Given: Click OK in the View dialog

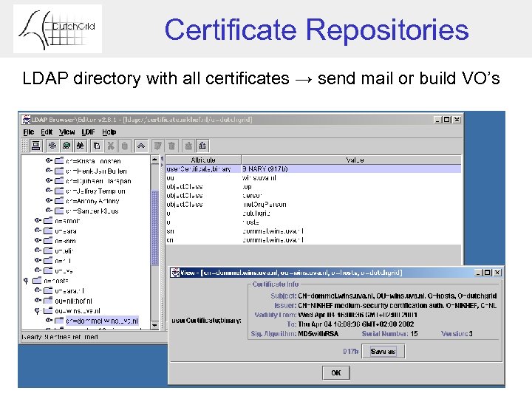Looking at the screenshot, I should click(x=336, y=373).
